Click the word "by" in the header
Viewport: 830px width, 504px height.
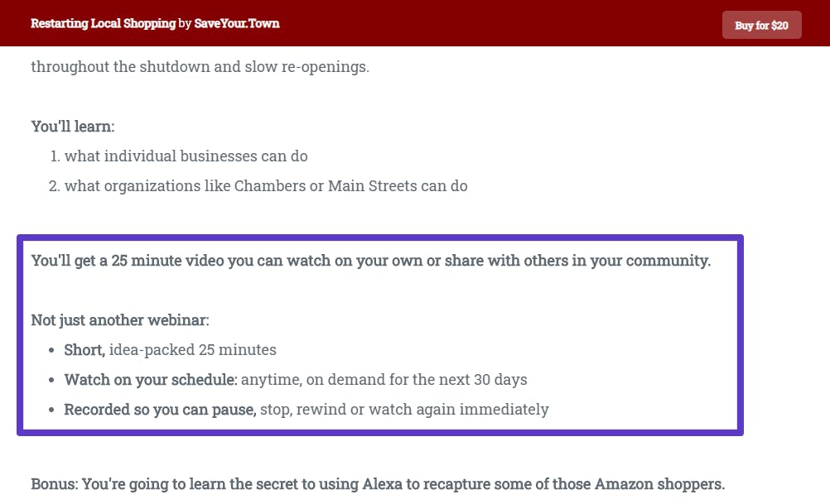coord(185,24)
